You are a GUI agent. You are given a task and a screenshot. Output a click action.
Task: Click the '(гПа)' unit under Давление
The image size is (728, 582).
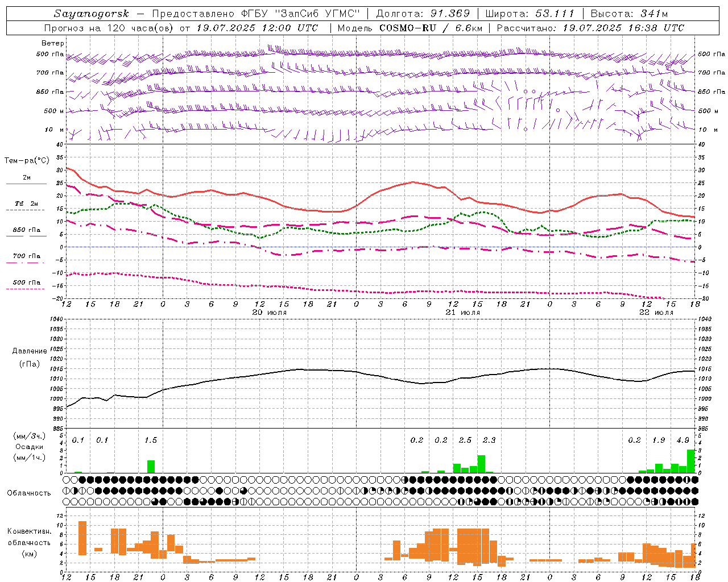30,364
